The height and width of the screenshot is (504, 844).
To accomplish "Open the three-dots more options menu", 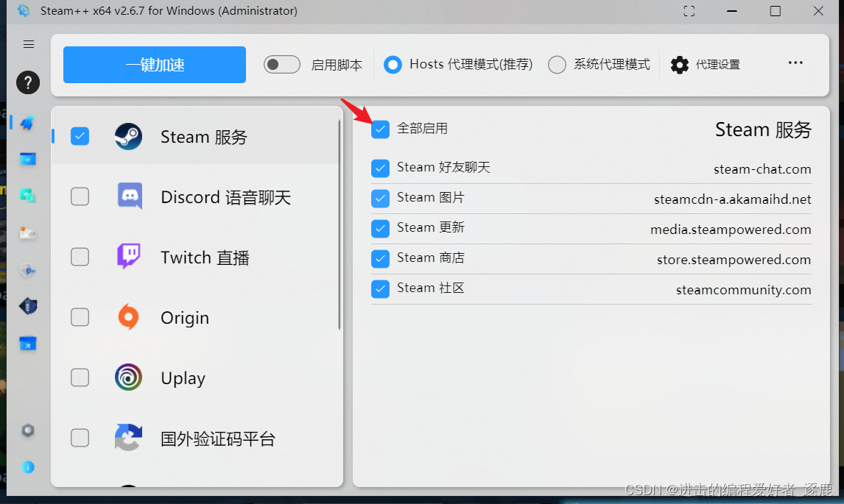I will (x=795, y=63).
